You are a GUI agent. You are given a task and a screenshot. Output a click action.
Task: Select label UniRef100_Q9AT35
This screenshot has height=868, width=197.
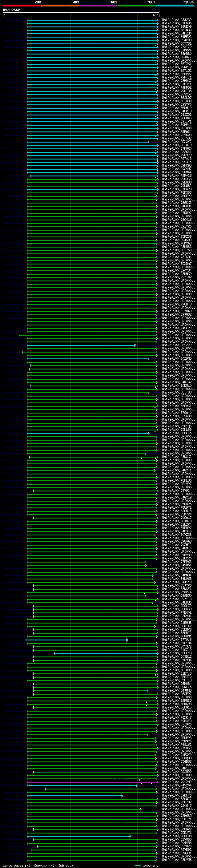pos(177,91)
